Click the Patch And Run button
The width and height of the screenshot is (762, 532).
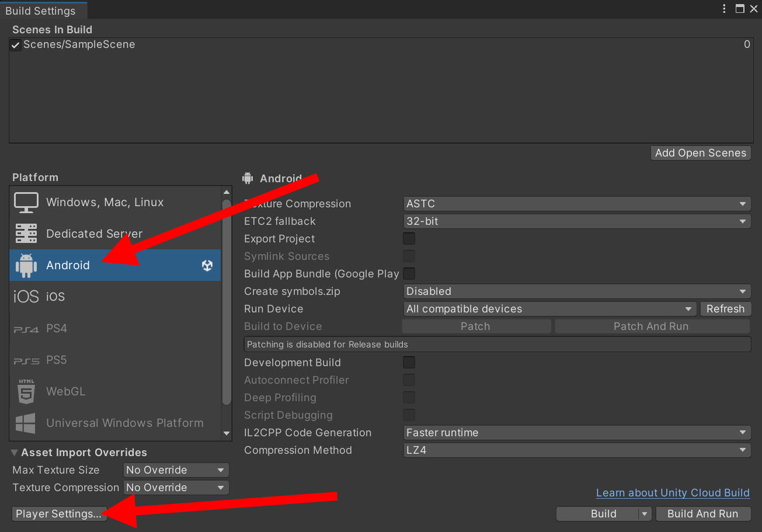point(652,326)
